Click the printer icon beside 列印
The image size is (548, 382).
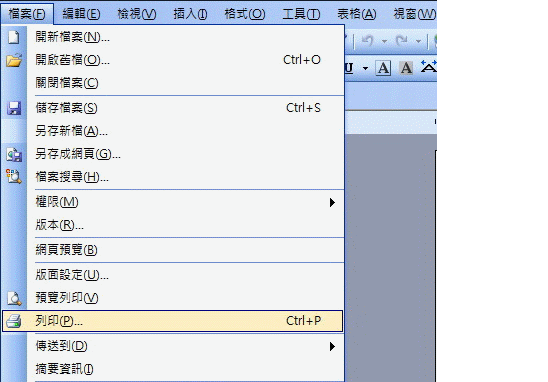point(14,321)
